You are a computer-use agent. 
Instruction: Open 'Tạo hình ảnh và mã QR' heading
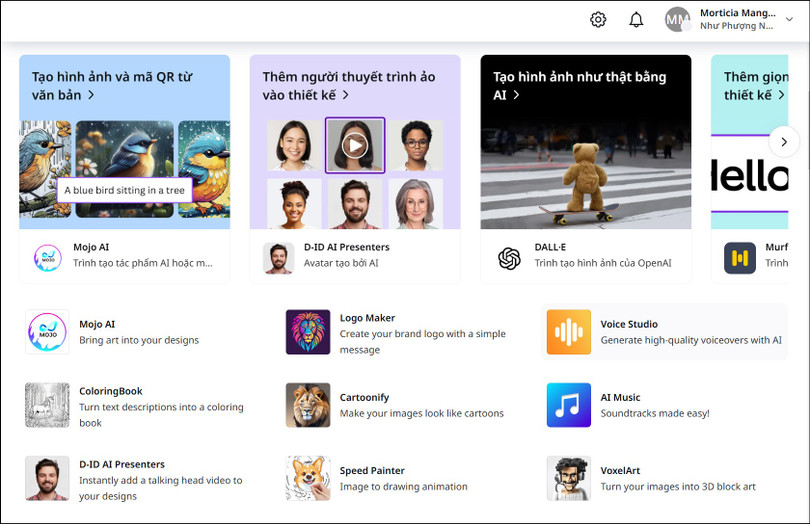tap(112, 85)
